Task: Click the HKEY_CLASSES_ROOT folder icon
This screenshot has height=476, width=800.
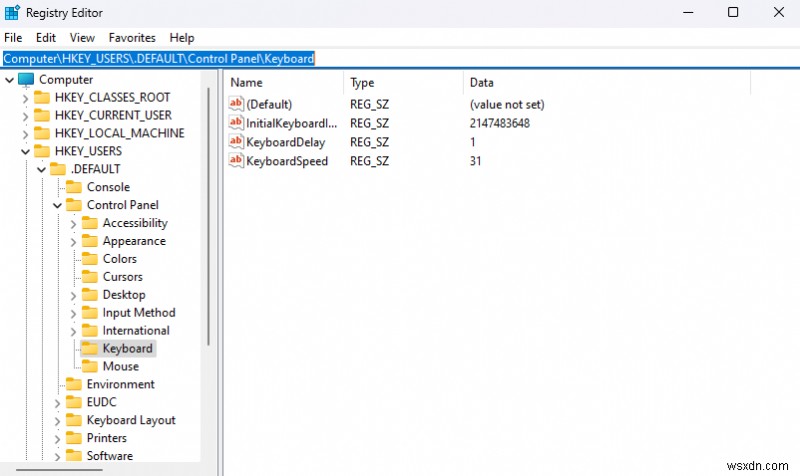Action: (x=42, y=97)
